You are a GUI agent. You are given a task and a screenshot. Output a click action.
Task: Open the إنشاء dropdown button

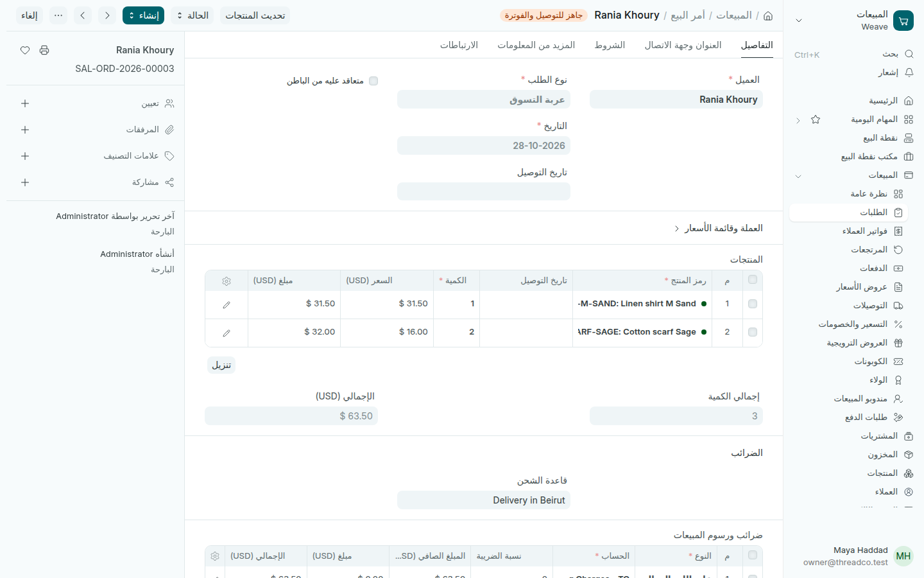click(x=143, y=15)
